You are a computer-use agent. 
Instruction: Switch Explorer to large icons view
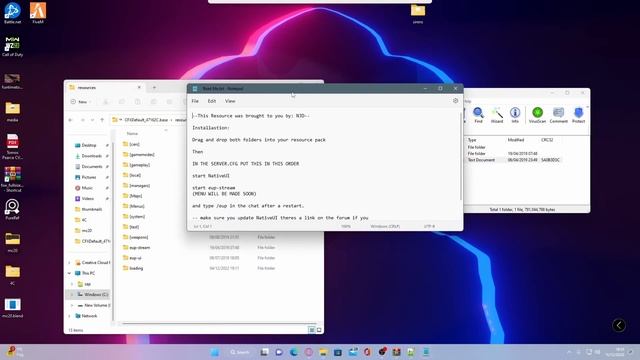pos(319,330)
